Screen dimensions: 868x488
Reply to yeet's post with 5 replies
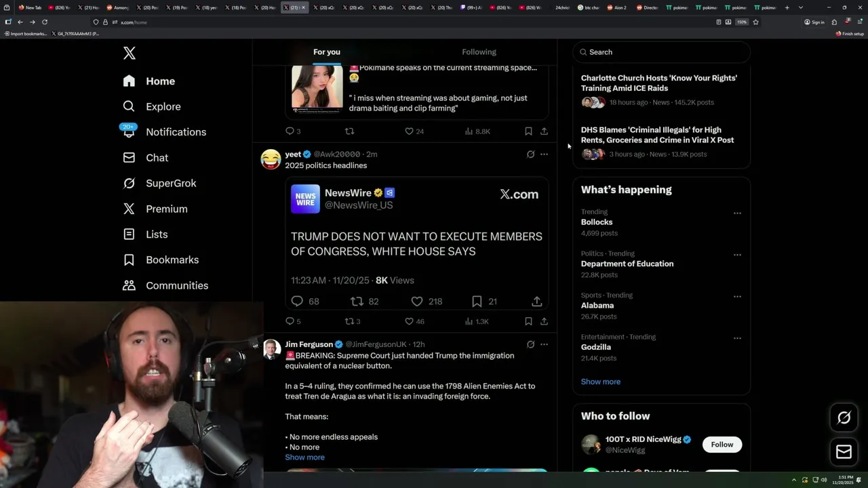293,321
